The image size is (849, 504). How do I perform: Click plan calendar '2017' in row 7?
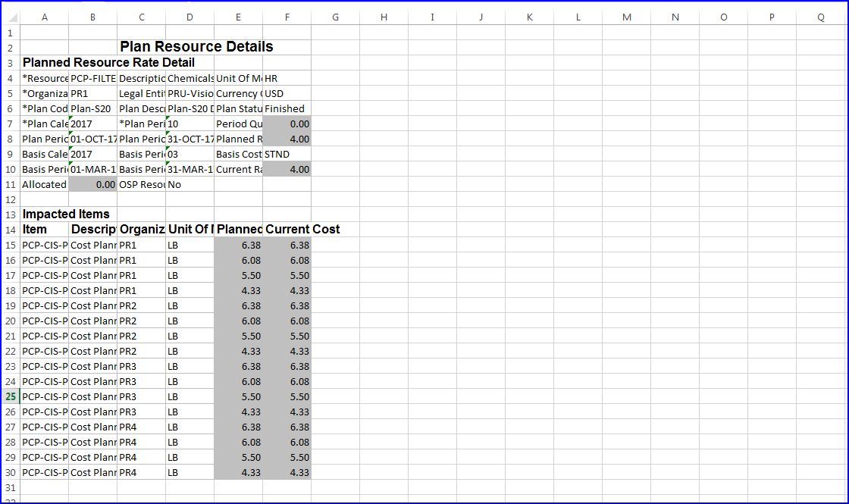click(x=93, y=124)
